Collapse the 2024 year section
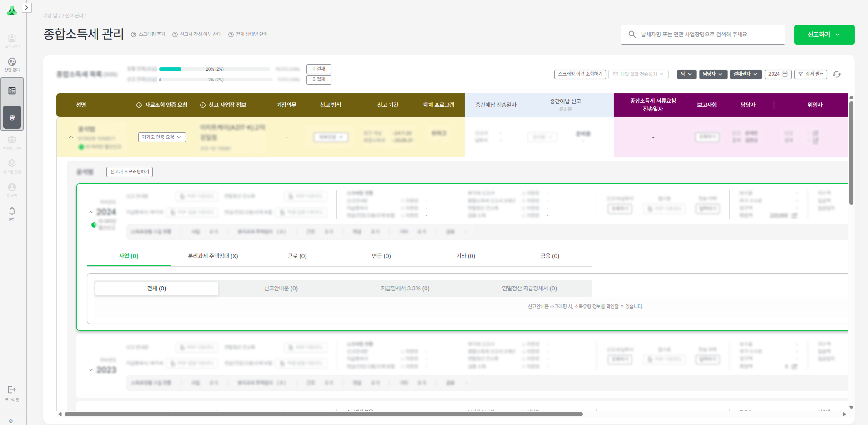The height and width of the screenshot is (425, 868). coord(91,212)
